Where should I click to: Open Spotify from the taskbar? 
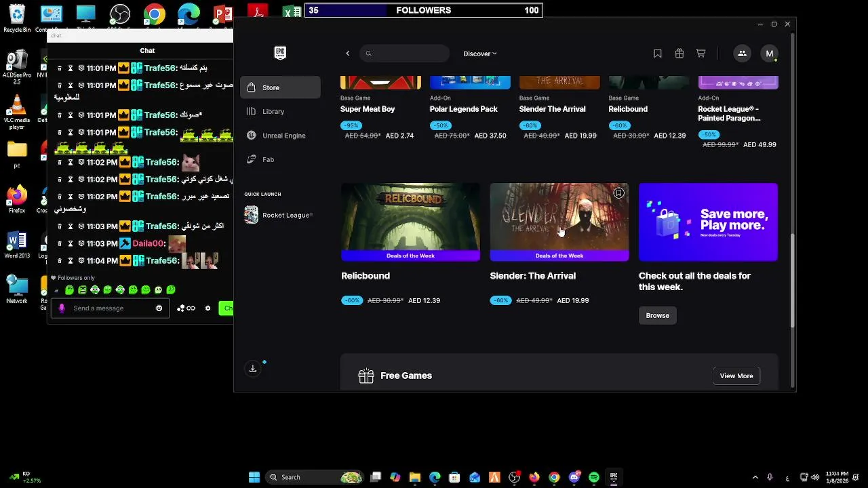point(594,477)
